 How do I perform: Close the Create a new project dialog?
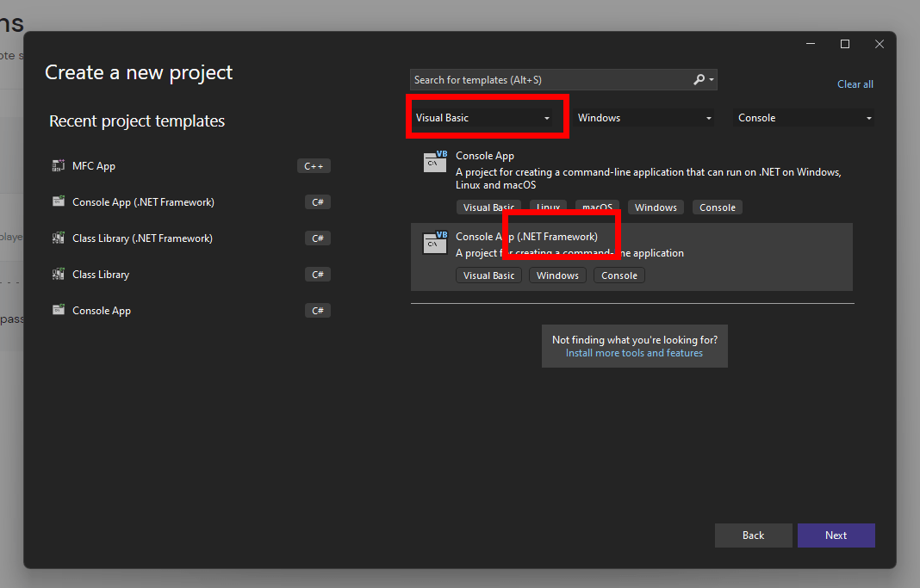tap(879, 44)
